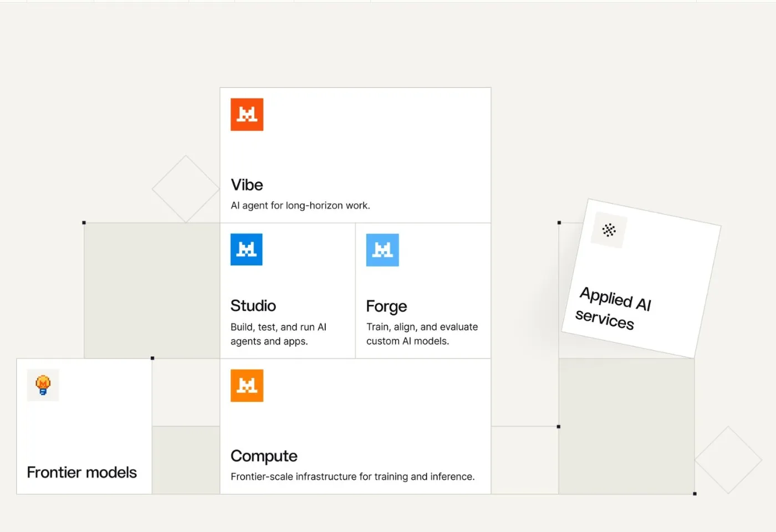
Task: Click the outlined diamond shape left of Vibe
Action: tap(186, 189)
